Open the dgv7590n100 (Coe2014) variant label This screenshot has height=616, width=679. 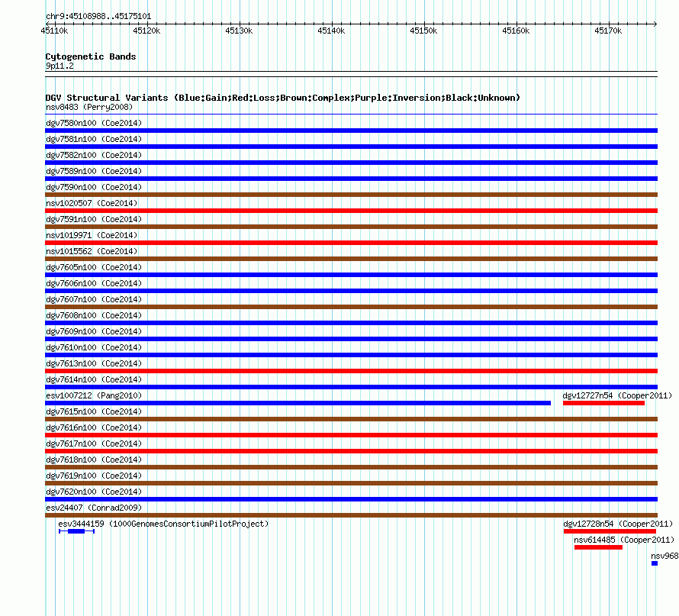[94, 187]
